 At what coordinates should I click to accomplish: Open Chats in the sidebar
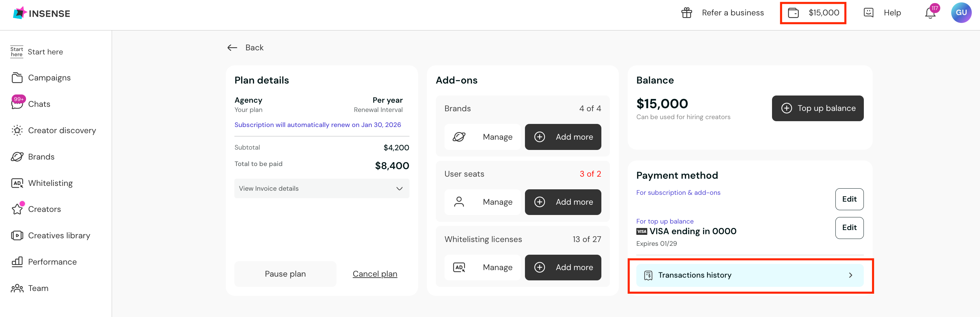[39, 104]
